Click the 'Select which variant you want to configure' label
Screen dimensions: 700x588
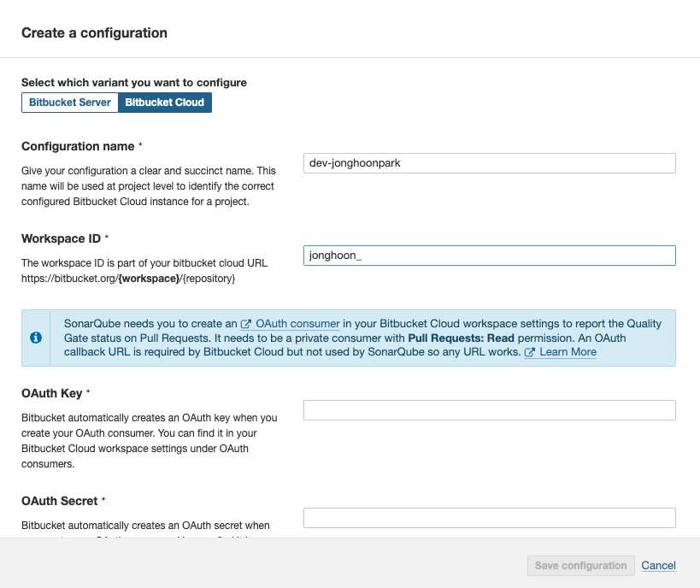coord(134,83)
